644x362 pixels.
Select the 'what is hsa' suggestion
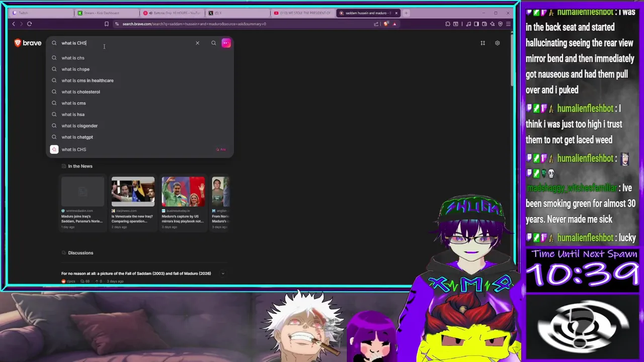(x=140, y=114)
